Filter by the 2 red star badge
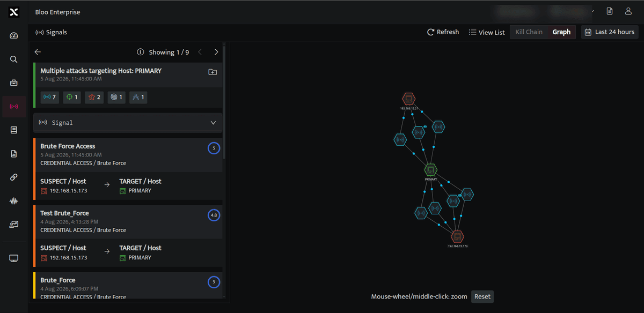The height and width of the screenshot is (313, 644). pos(95,97)
